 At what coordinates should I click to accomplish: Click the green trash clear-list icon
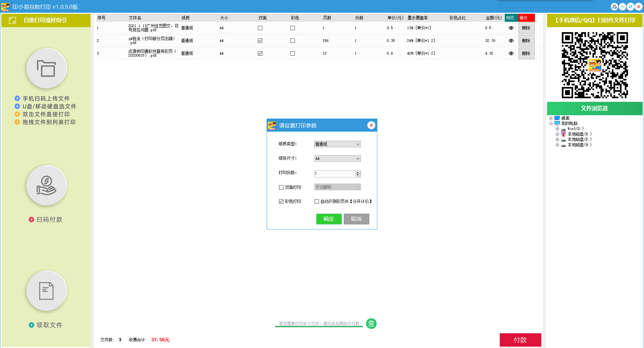click(x=371, y=324)
